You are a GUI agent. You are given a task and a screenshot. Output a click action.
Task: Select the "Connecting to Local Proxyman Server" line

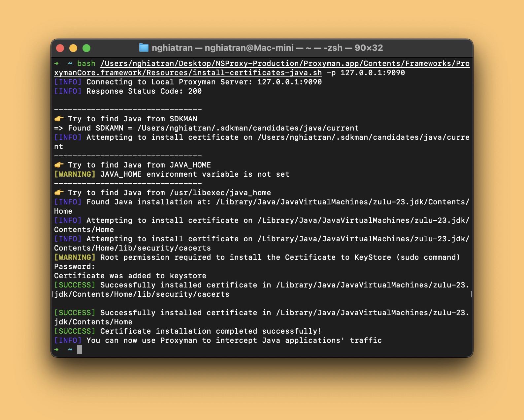188,82
